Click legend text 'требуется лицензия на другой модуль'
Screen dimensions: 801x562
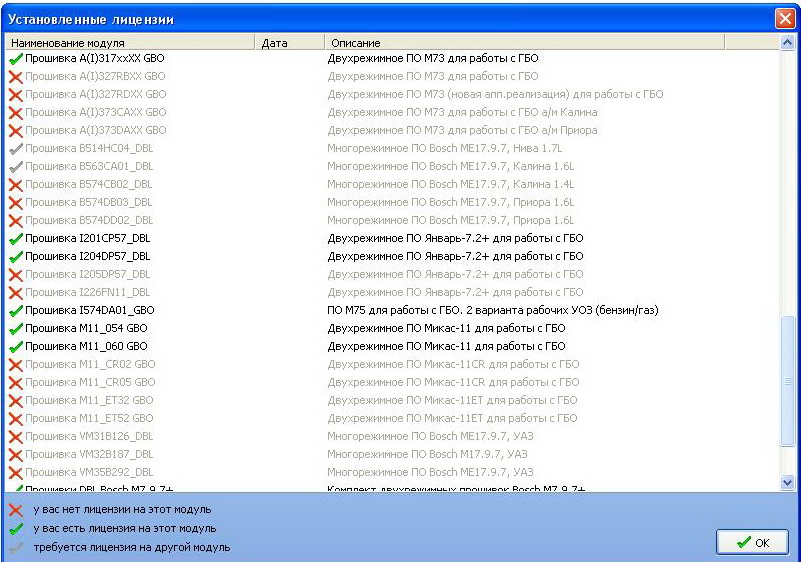point(132,547)
